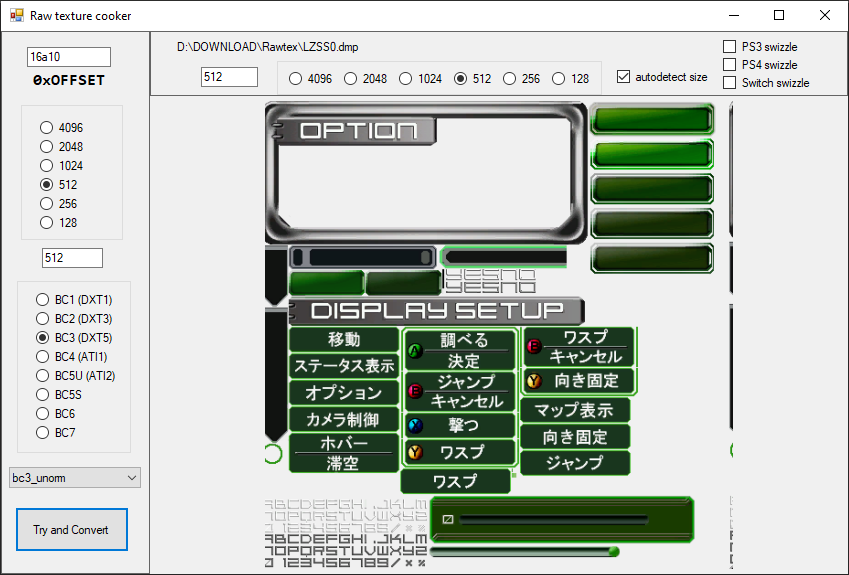
Task: Click the Raw texture cooker title bar icon
Action: click(16, 16)
